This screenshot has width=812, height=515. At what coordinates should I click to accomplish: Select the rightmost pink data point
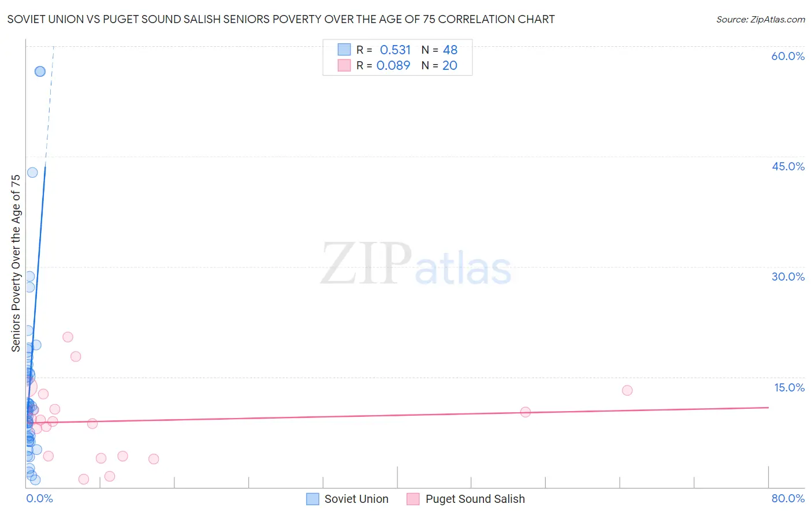click(x=627, y=390)
